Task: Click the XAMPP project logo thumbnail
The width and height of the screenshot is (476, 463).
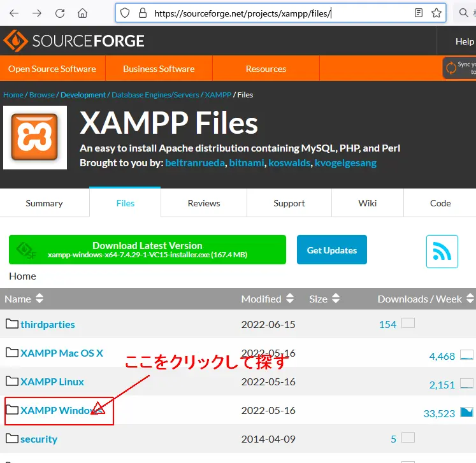Action: [x=35, y=138]
